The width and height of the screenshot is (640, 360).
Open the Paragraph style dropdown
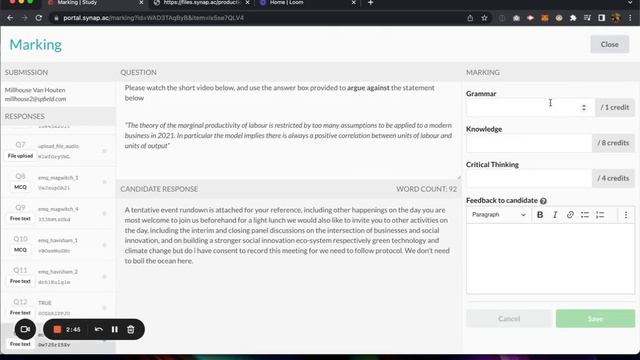[498, 215]
